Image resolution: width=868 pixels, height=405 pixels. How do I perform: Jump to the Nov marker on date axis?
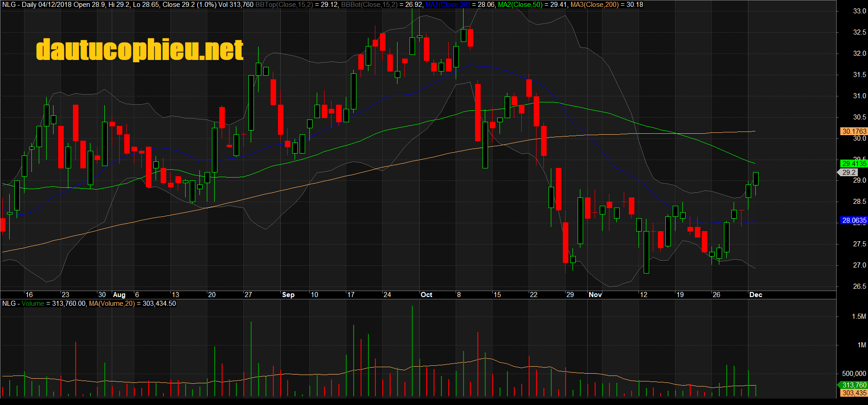pos(595,295)
